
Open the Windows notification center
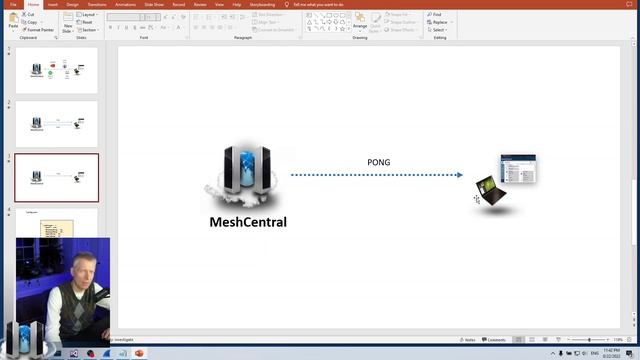click(x=629, y=353)
